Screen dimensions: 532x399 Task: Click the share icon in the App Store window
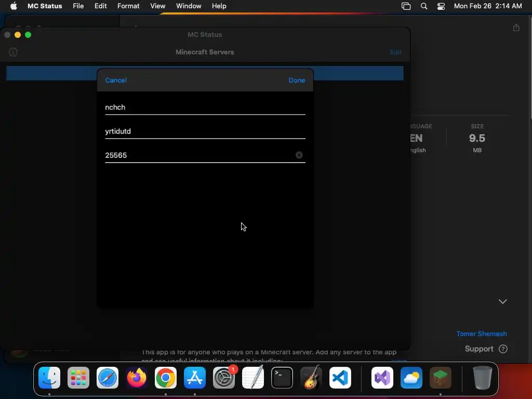pos(516,28)
